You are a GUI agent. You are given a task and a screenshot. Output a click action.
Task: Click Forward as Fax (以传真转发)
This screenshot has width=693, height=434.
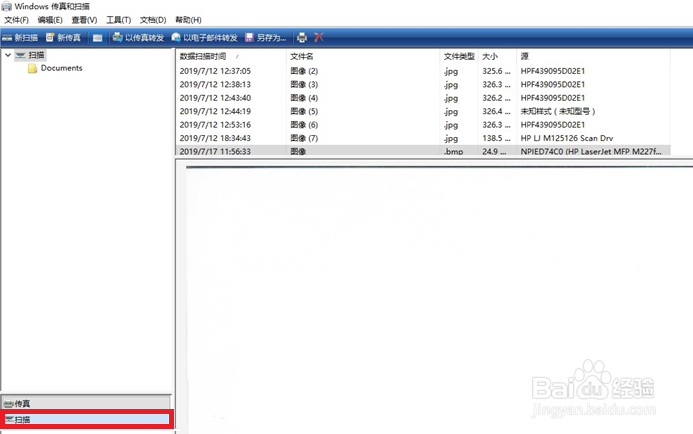138,38
